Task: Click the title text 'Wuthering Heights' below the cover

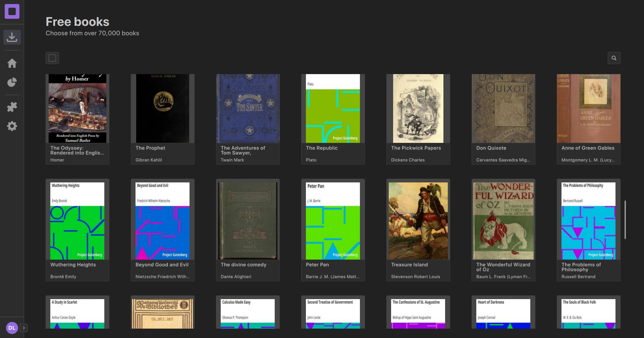Action: point(73,265)
